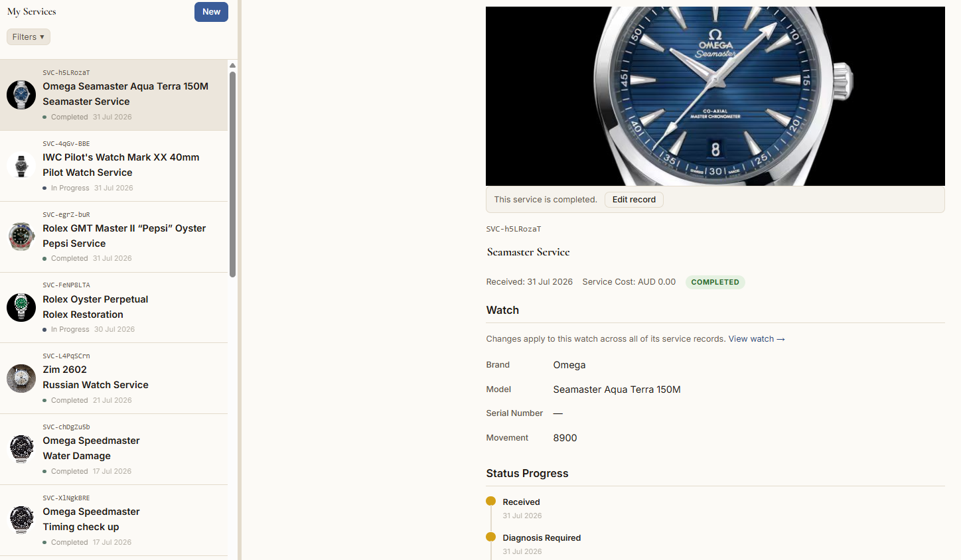Open the Rolex Oyster Perpetual thumbnail
Viewport: 961px width, 560px height.
21,308
